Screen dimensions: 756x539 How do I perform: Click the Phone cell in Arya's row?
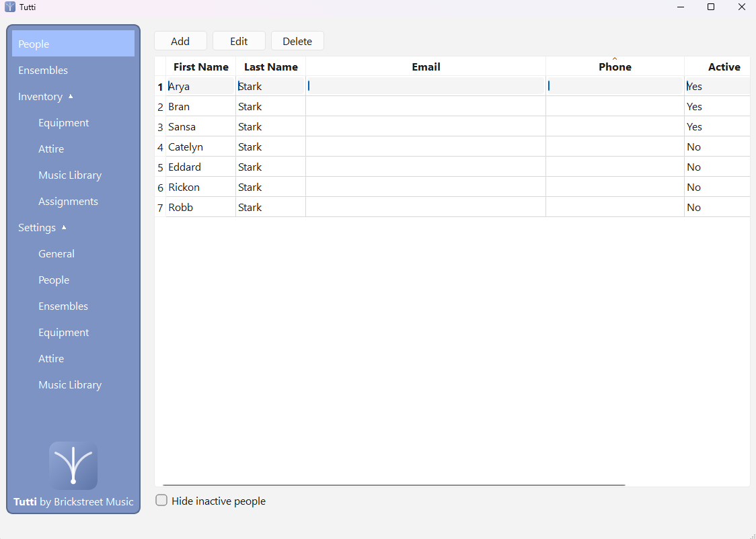(x=615, y=86)
